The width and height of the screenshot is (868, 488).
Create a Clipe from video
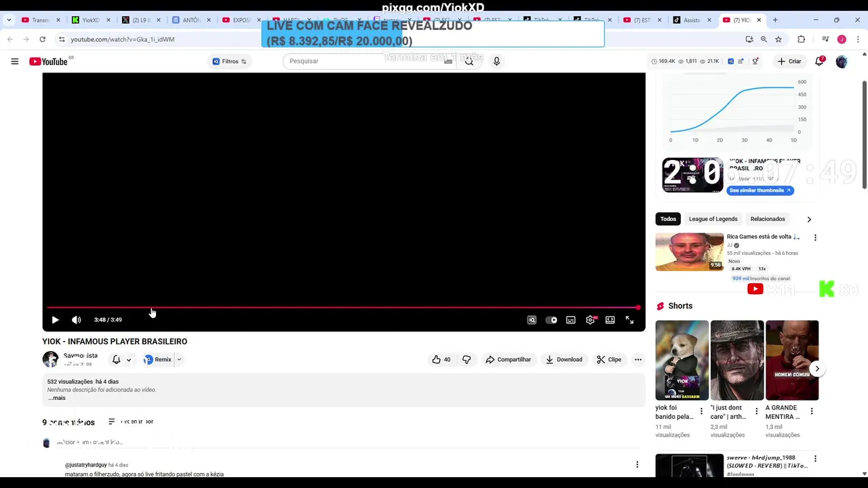(x=609, y=359)
